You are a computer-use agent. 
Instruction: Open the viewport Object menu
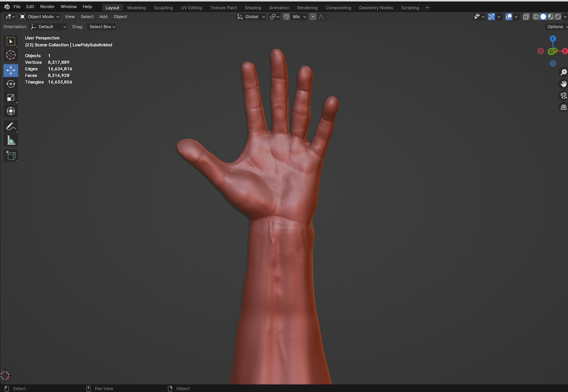[120, 17]
